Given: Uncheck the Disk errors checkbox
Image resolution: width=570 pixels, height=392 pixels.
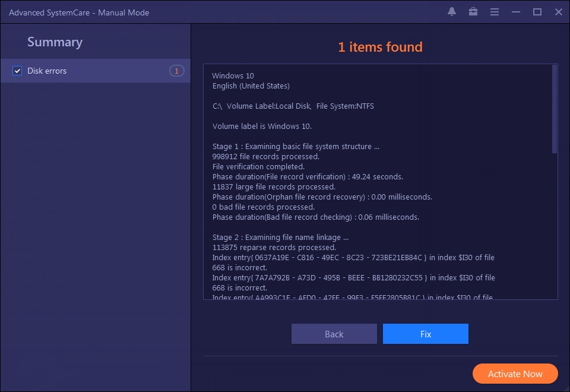Looking at the screenshot, I should coord(17,71).
